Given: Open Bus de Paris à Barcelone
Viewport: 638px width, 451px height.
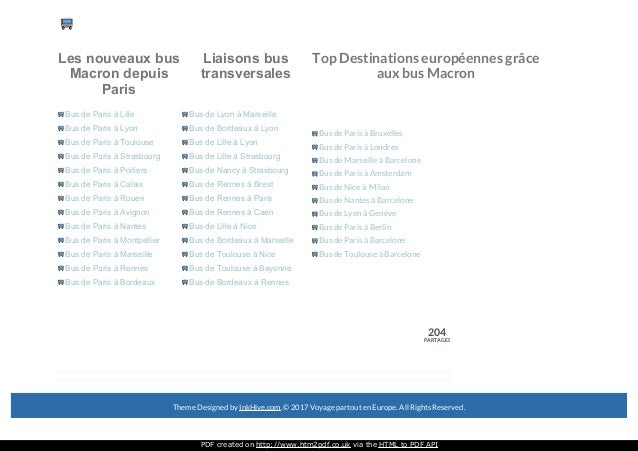Looking at the screenshot, I should pos(362,240).
